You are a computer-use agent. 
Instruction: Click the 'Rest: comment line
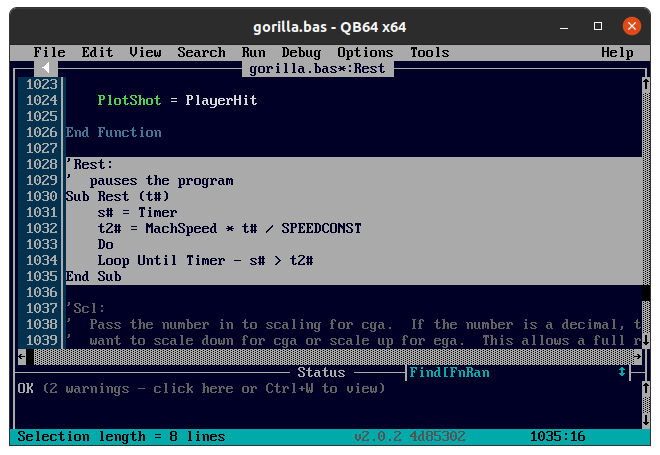tap(89, 164)
